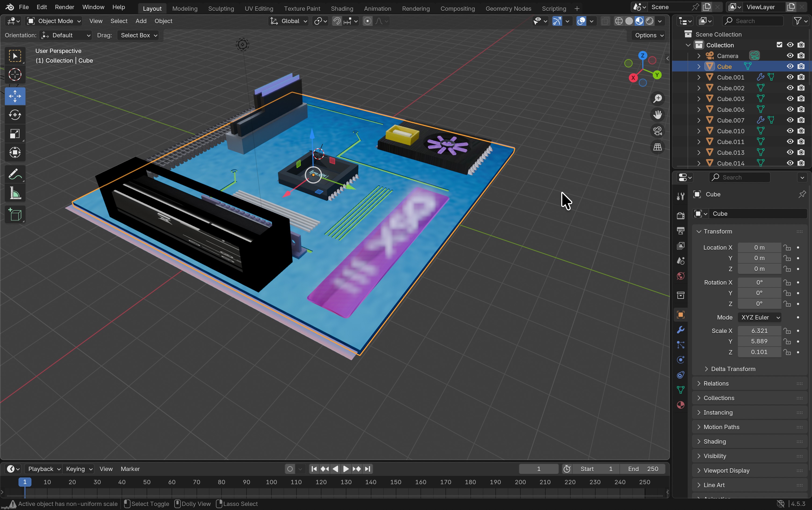Screen dimensions: 812x510
Task: Toggle camera view in viewport
Action: pos(657,131)
